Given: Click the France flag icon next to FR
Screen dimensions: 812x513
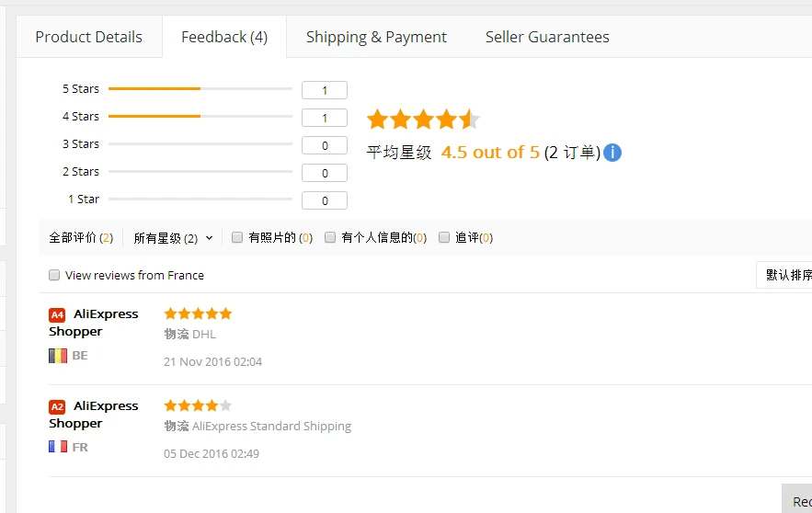Looking at the screenshot, I should click(x=58, y=447).
